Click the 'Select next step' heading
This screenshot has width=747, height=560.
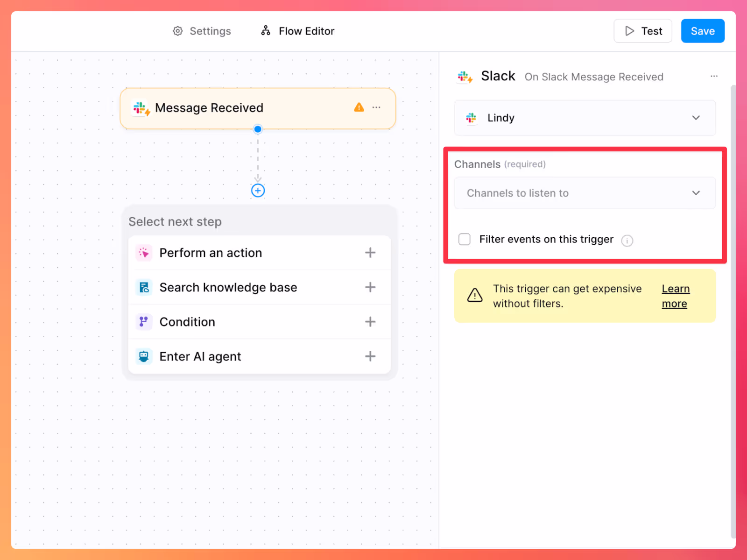[175, 222]
